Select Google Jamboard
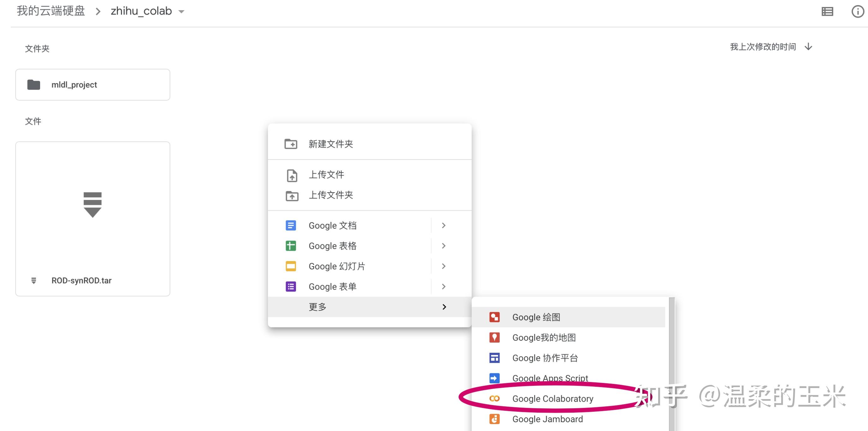Screen dimensions: 868x431 pyautogui.click(x=547, y=419)
